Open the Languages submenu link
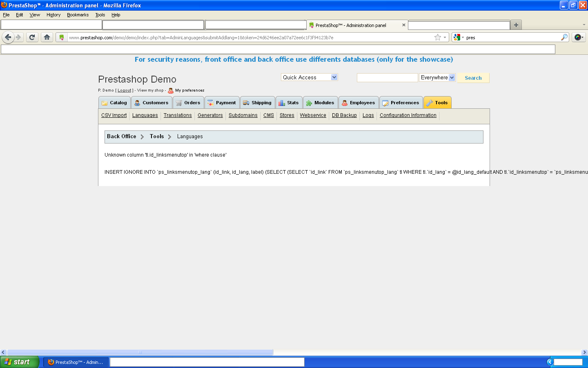This screenshot has width=588, height=368. click(145, 115)
